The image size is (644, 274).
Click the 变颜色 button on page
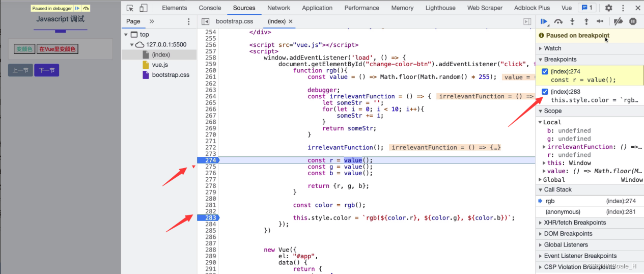pos(24,49)
